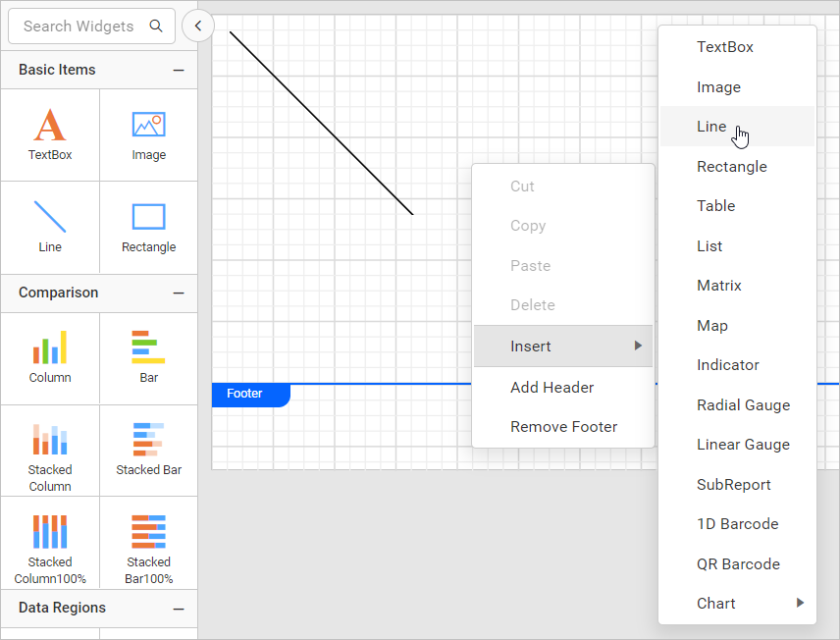Collapse the Basic Items section
The width and height of the screenshot is (840, 640).
(x=179, y=70)
